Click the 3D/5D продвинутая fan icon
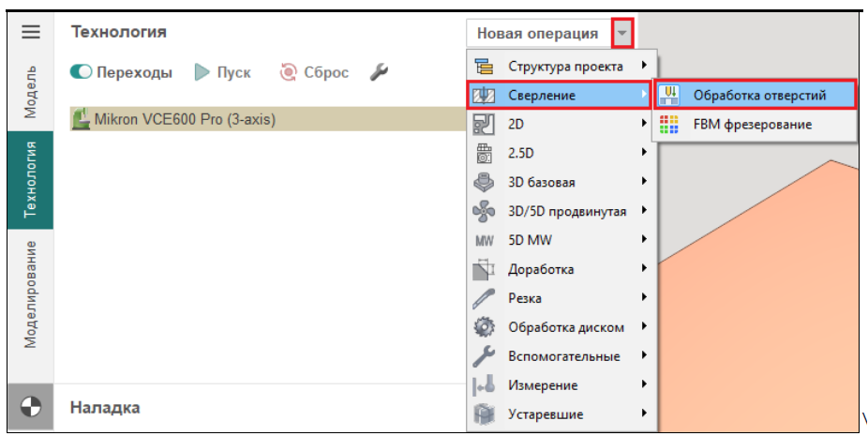 (483, 211)
